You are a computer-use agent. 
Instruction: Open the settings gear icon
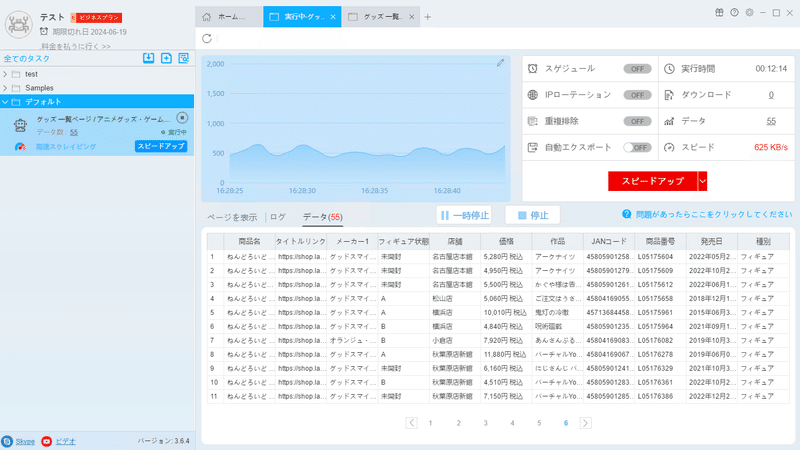tap(749, 13)
